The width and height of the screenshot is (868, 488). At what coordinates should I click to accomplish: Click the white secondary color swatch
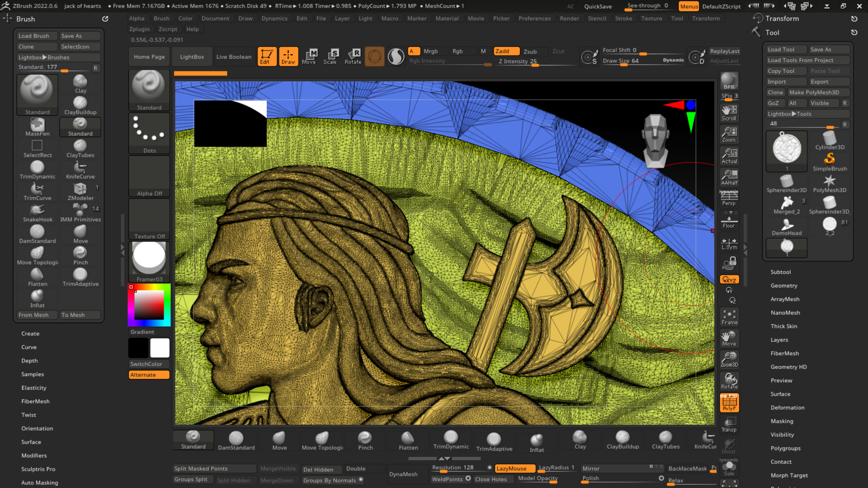click(x=160, y=348)
